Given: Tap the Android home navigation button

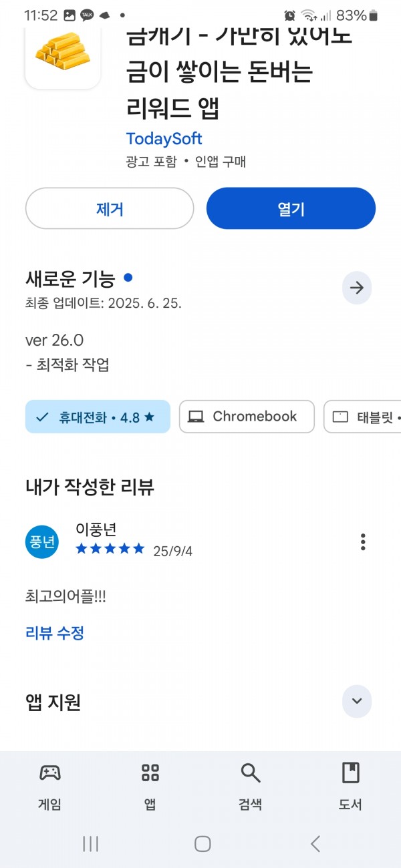Looking at the screenshot, I should (x=203, y=843).
